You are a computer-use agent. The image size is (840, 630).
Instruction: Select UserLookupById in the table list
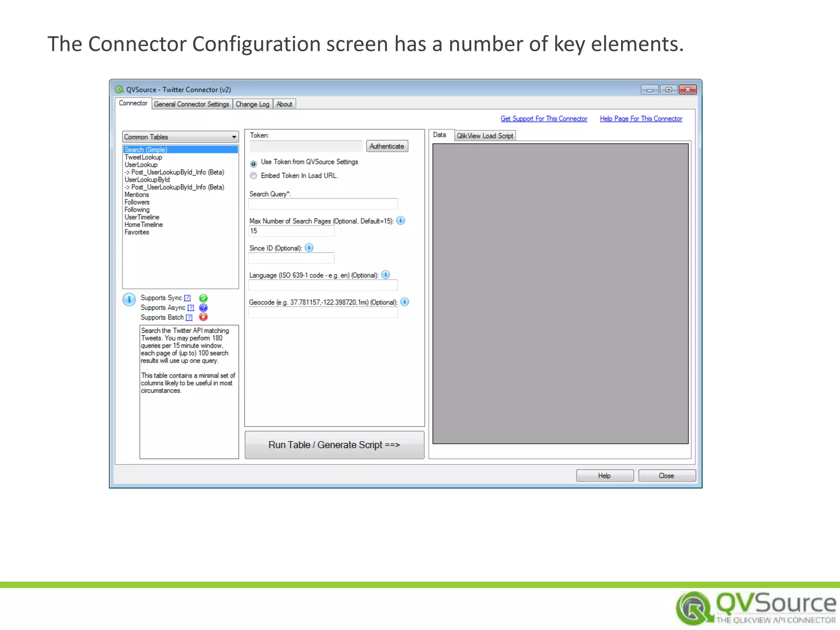point(180,180)
